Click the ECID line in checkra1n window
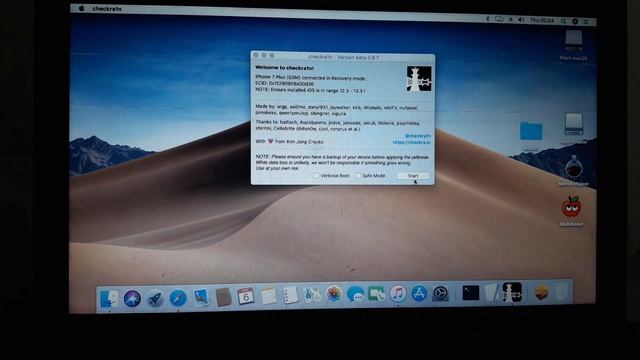640x360 pixels. (x=284, y=84)
